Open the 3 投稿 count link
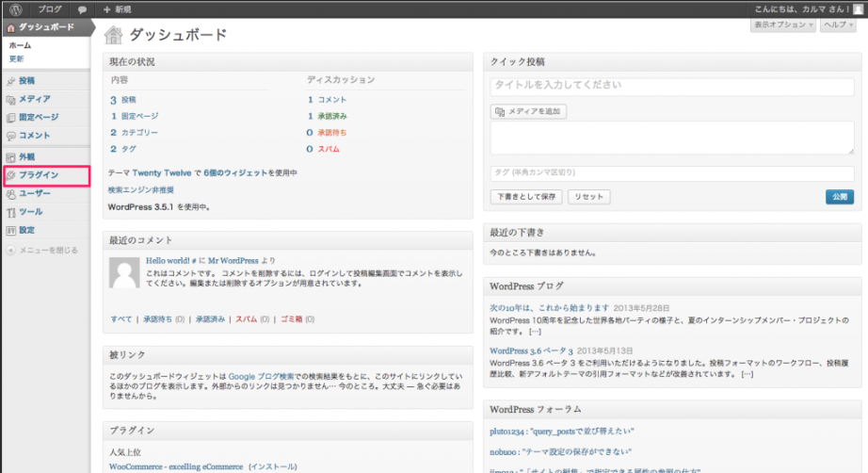Image resolution: width=868 pixels, height=473 pixels. pyautogui.click(x=123, y=100)
